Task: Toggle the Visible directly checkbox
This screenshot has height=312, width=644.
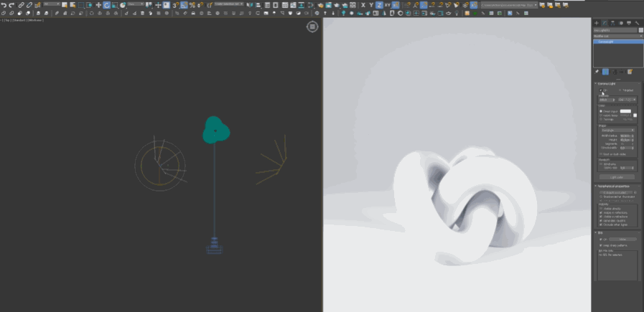Action: (601, 209)
